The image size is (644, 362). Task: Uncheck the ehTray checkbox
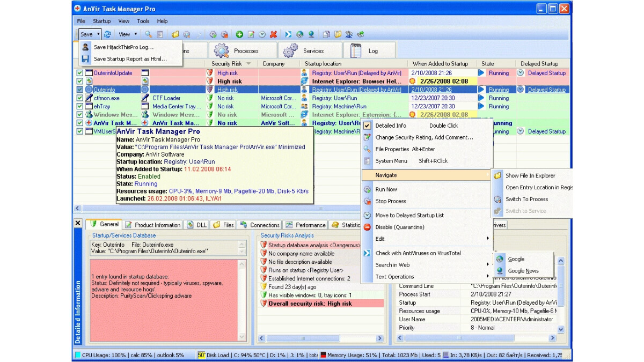tap(80, 106)
